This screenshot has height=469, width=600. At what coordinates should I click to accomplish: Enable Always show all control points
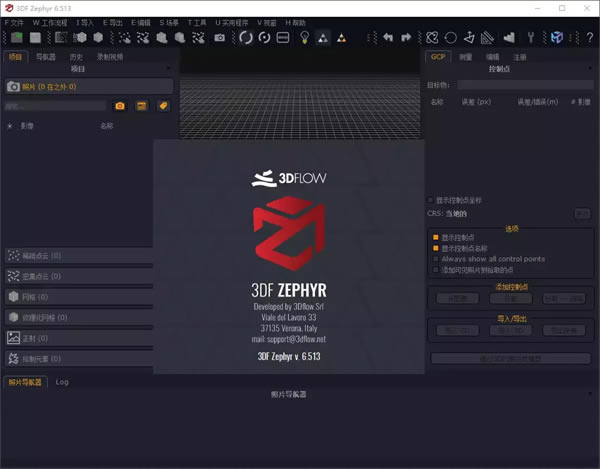[x=435, y=259]
